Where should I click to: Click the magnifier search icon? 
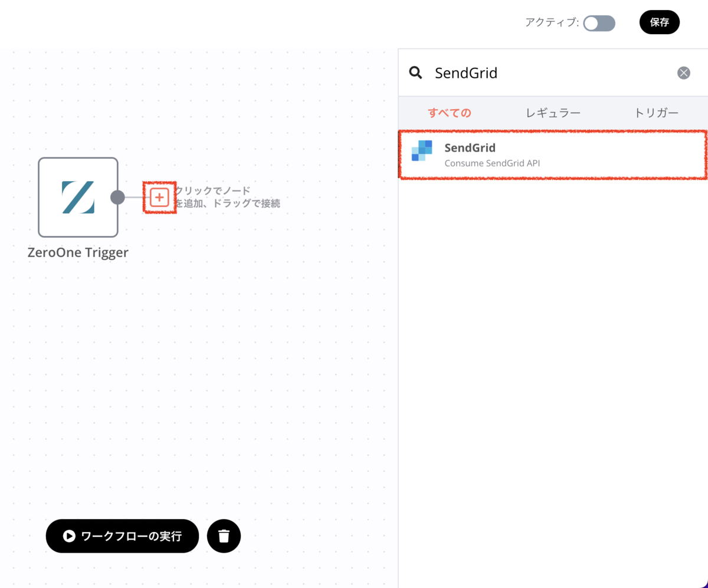point(416,73)
